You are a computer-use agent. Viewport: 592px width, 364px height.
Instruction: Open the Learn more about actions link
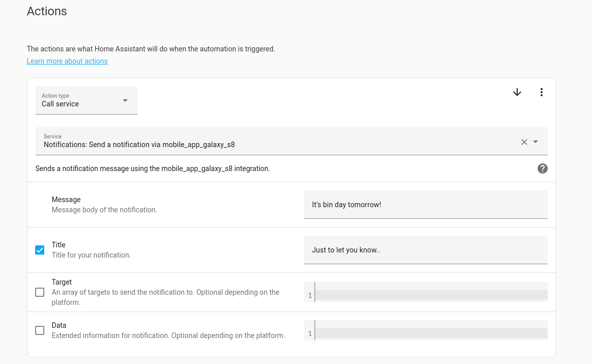pyautogui.click(x=67, y=61)
